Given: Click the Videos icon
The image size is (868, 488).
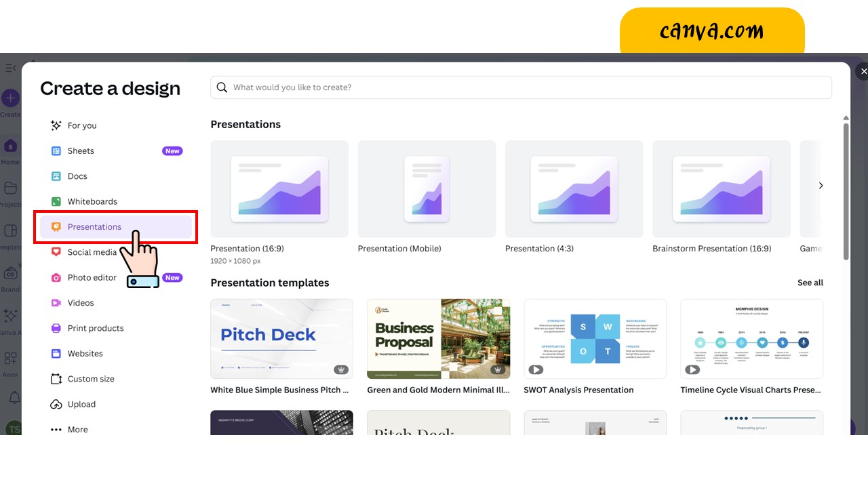Looking at the screenshot, I should [56, 303].
